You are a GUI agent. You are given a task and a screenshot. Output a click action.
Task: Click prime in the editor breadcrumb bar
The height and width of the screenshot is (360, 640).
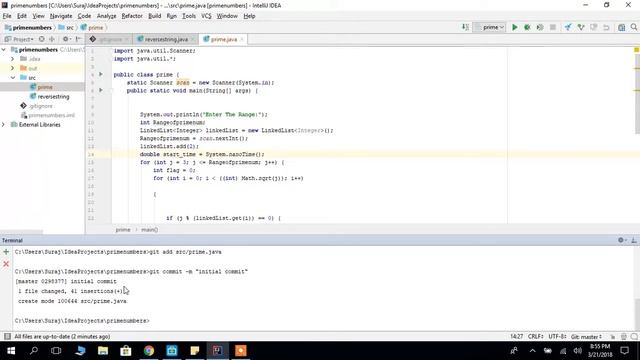tap(123, 230)
